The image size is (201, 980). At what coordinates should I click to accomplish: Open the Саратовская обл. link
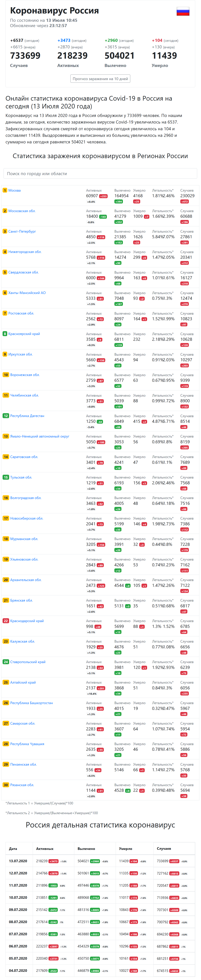click(x=24, y=457)
